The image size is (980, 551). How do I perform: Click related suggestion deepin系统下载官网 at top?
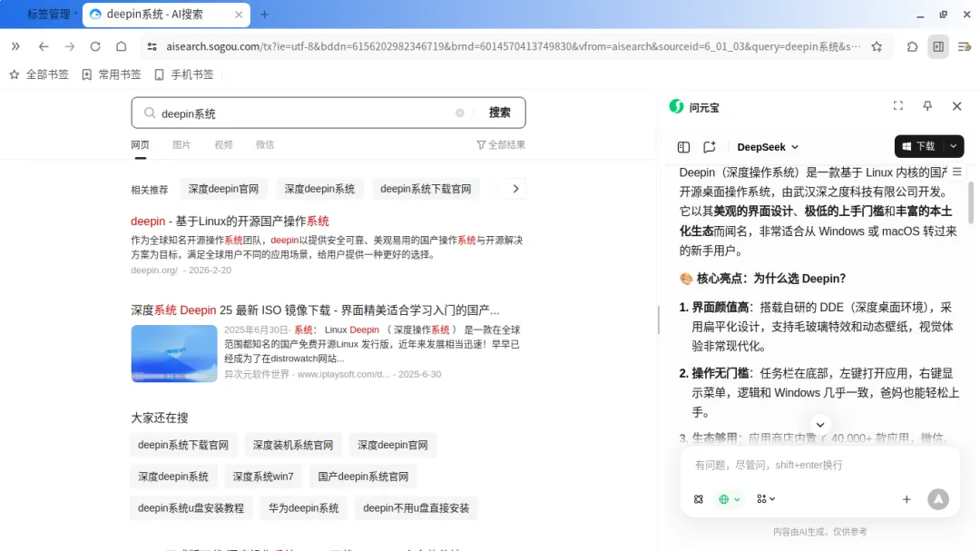(426, 189)
